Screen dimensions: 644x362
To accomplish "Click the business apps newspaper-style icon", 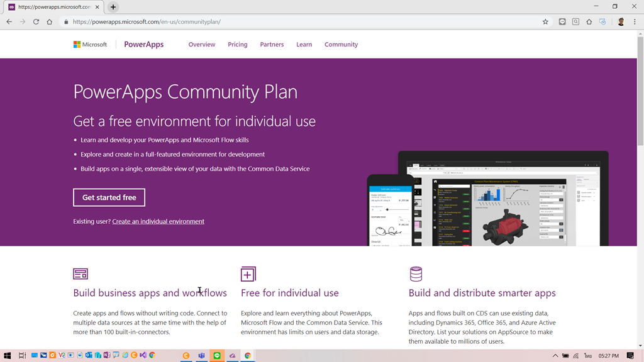I will tap(80, 274).
